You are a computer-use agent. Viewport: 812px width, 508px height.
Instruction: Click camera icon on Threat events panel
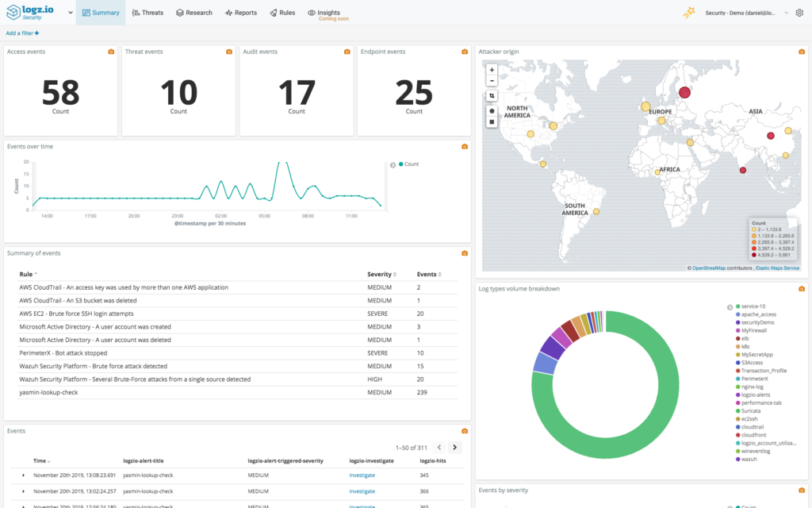pyautogui.click(x=229, y=52)
